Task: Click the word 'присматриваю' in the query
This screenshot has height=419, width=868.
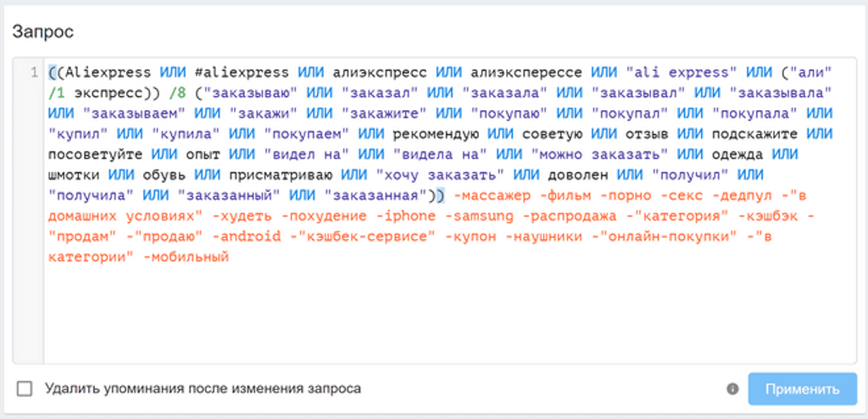Action: 281,175
